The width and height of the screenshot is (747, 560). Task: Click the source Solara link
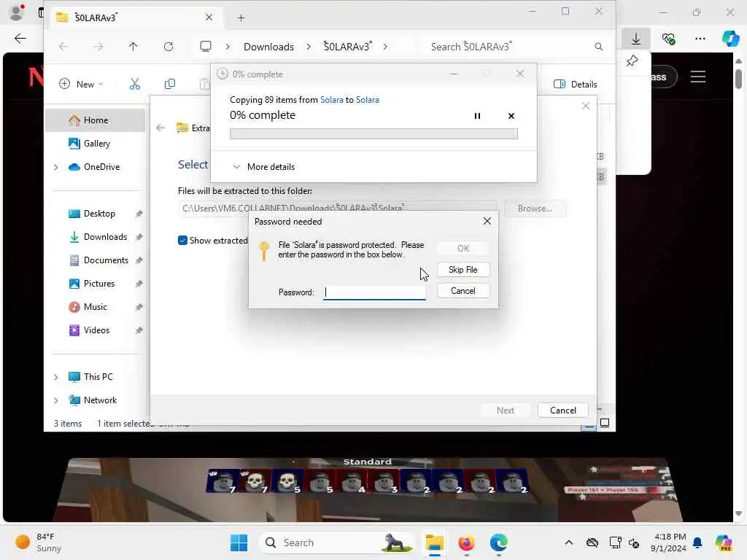(332, 99)
